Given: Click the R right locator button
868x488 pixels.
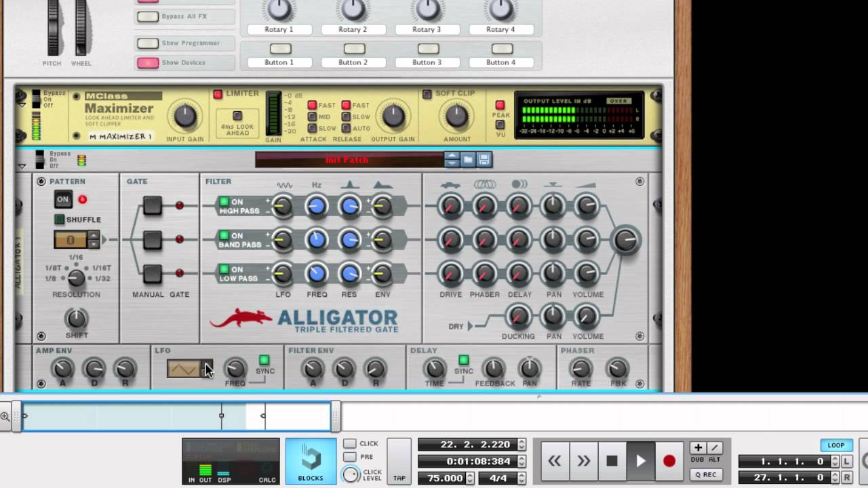Looking at the screenshot, I should 846,477.
